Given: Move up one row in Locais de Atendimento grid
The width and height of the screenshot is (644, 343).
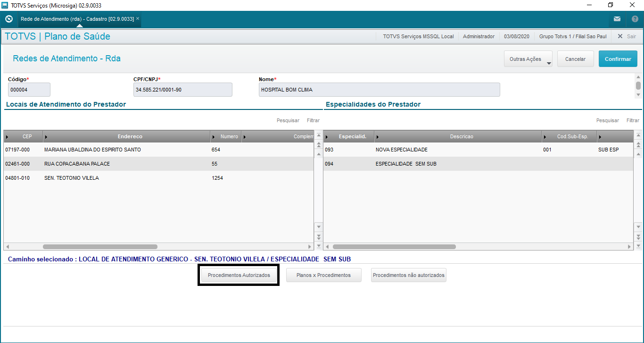Looking at the screenshot, I should [x=318, y=153].
